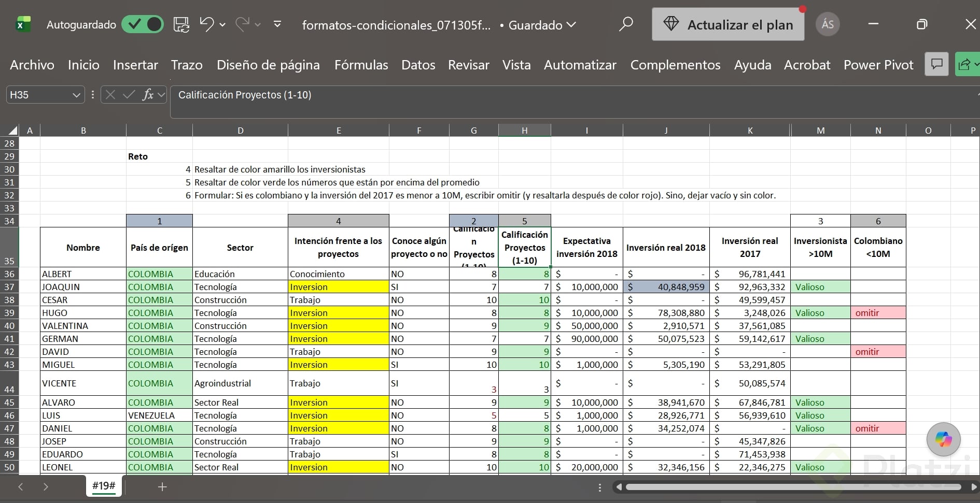The width and height of the screenshot is (980, 503).
Task: Click the Actualizar el plan button
Action: pos(728,24)
